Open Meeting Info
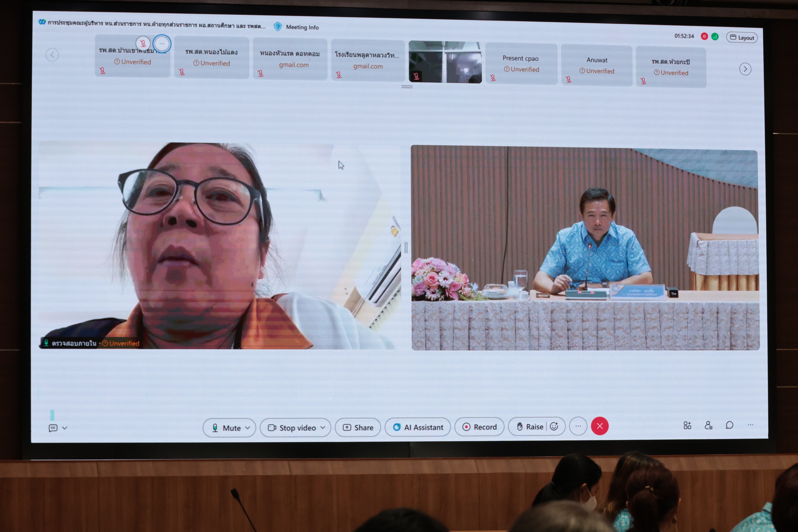798x532 pixels. [302, 27]
